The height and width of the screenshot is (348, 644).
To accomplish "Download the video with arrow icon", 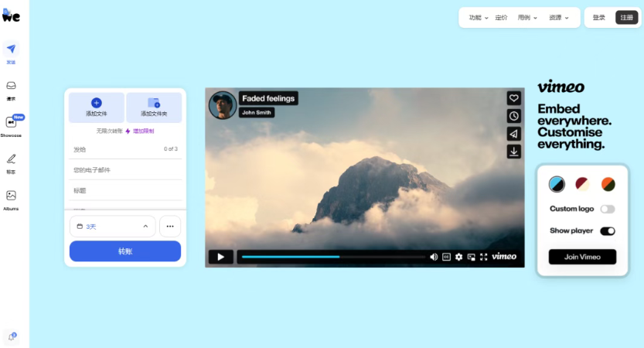I will click(514, 152).
